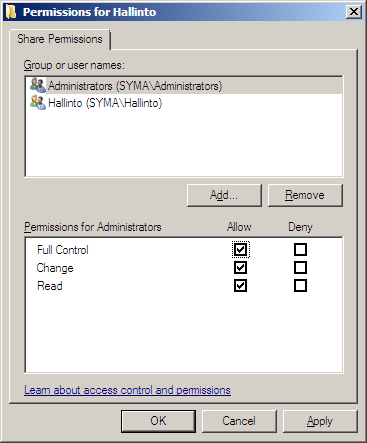The image size is (367, 443).
Task: Apply the permission changes
Action: pyautogui.click(x=320, y=421)
